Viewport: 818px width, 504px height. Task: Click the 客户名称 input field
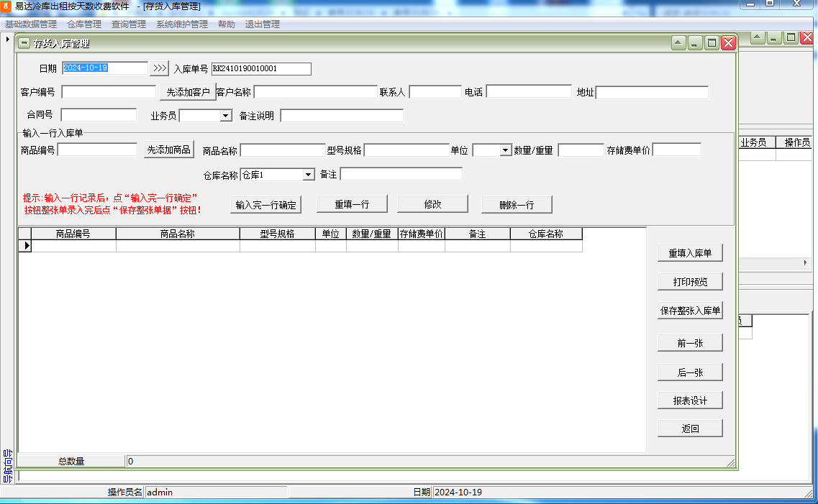(316, 92)
